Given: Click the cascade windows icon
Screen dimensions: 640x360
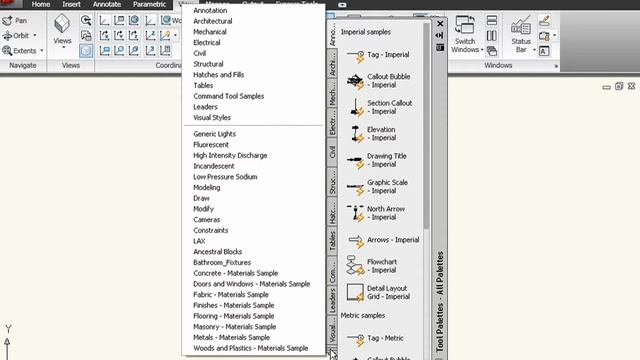Looking at the screenshot, I should pyautogui.click(x=492, y=51).
